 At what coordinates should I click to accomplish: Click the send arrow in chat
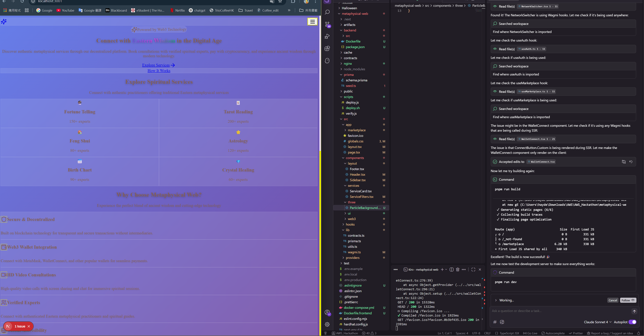pos(634,311)
